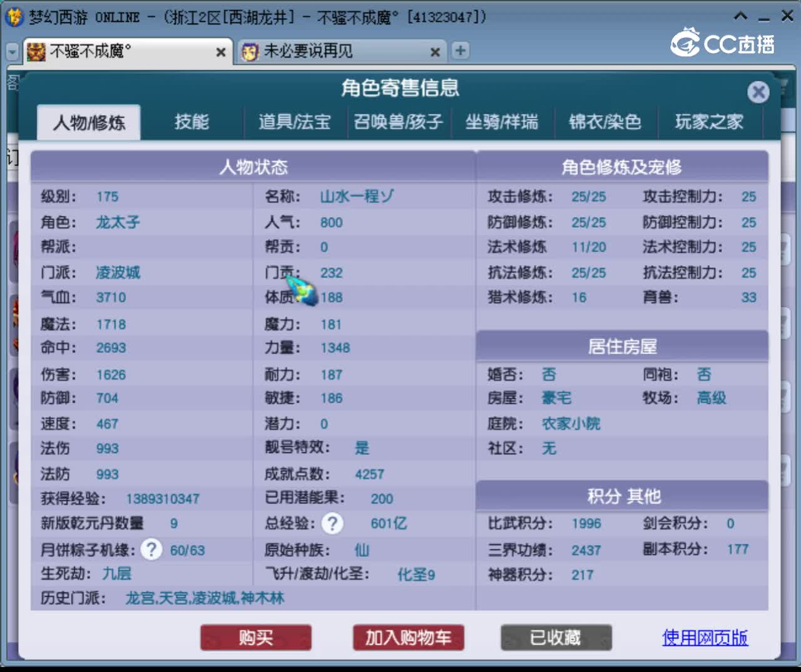Click the CC直播 logo
The image size is (801, 672).
(722, 42)
